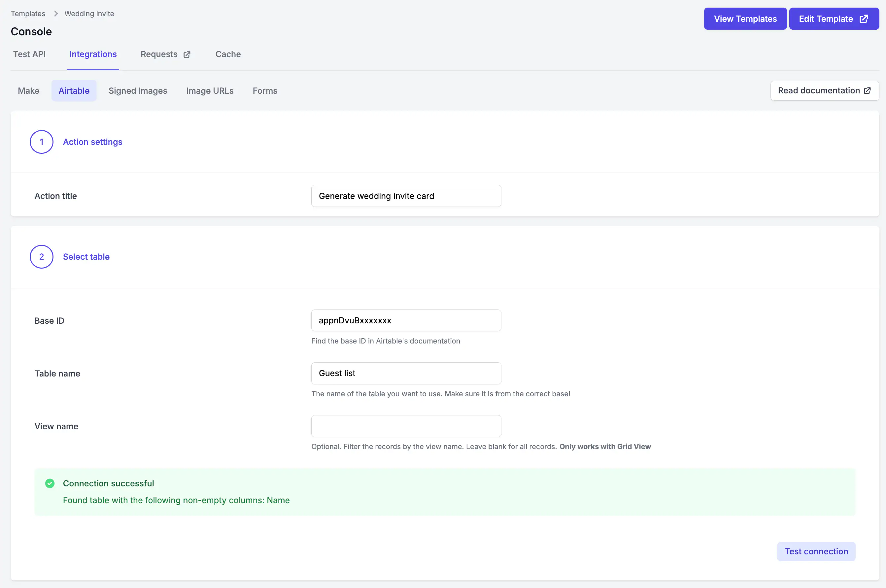886x588 pixels.
Task: Click the table name helper text
Action: [x=441, y=394]
